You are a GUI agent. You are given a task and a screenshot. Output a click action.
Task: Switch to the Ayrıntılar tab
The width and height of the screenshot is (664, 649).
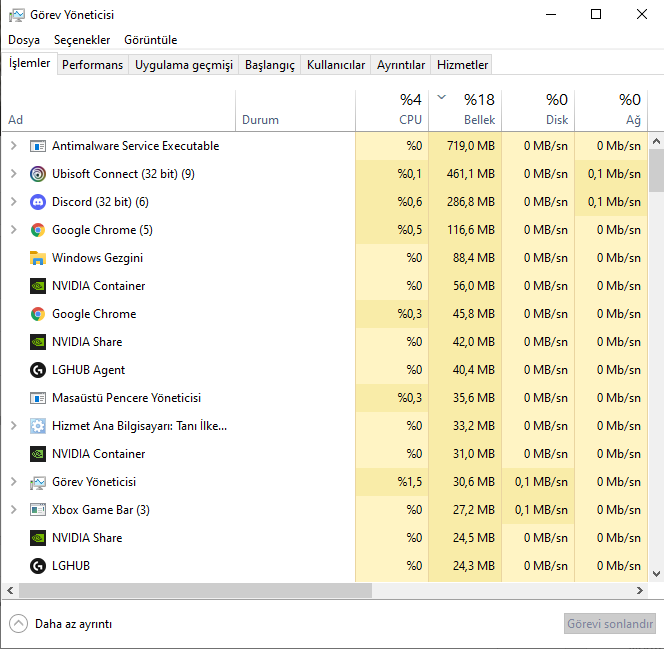(401, 65)
